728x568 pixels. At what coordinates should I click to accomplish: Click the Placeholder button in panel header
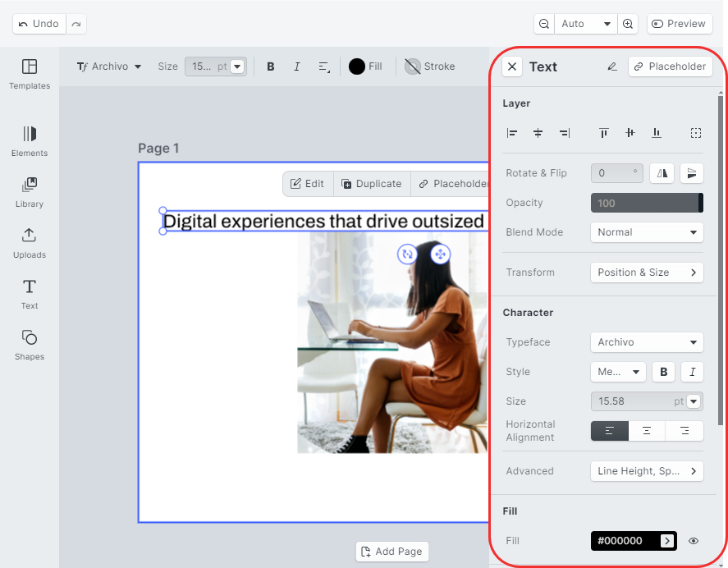tap(671, 66)
